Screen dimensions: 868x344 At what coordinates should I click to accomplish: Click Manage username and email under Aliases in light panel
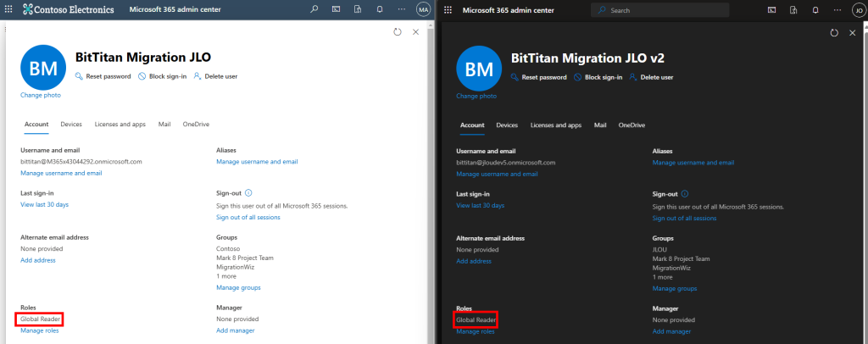click(x=257, y=162)
